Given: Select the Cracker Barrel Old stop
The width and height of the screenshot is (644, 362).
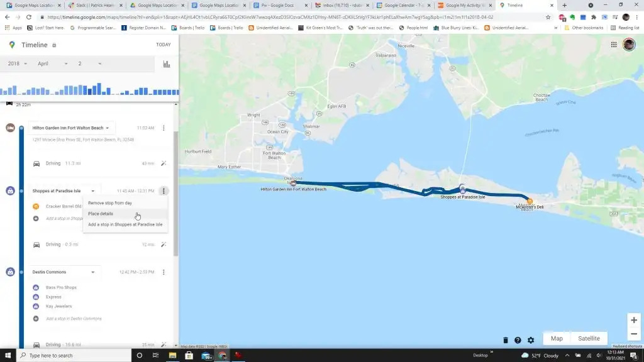Looking at the screenshot, I should pos(64,206).
